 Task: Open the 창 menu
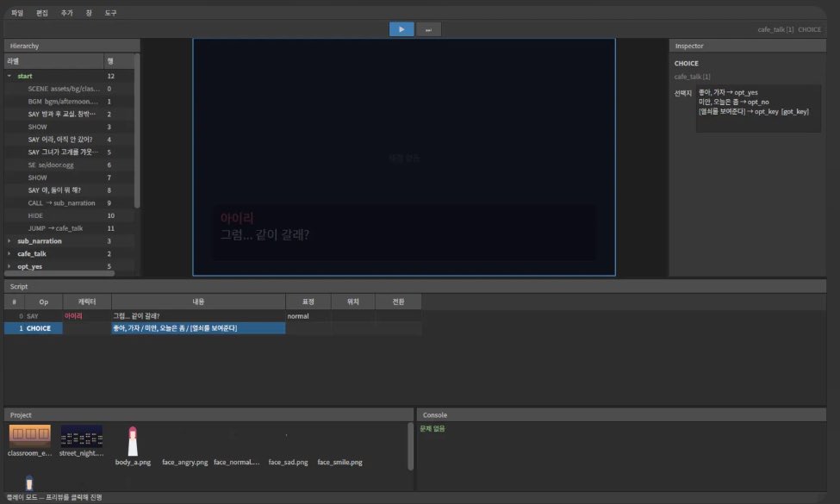coord(89,13)
